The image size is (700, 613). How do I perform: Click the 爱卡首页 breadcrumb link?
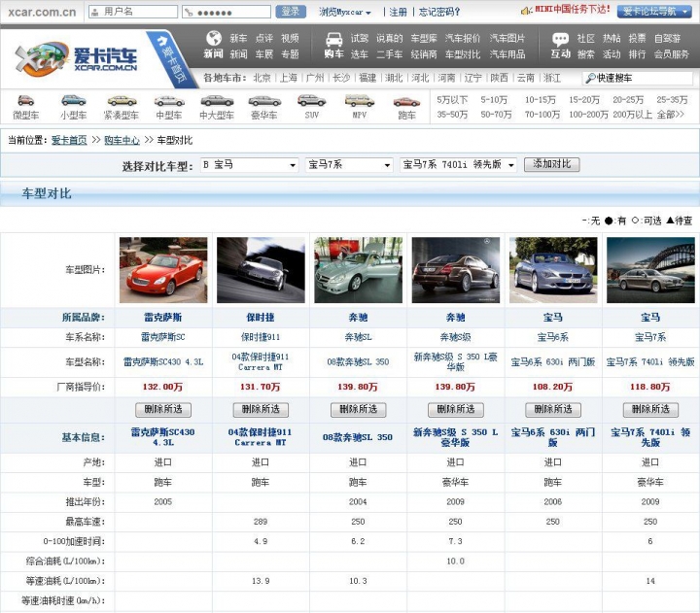[x=69, y=140]
